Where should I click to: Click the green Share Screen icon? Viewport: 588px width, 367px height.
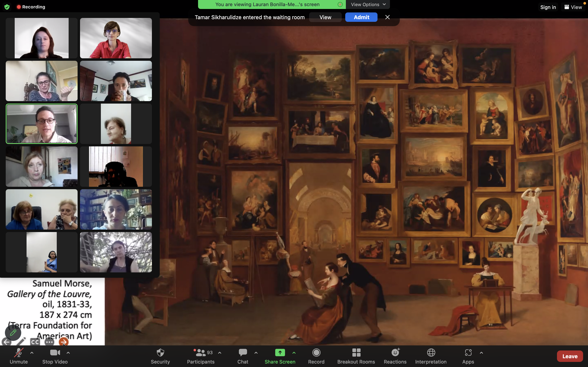coord(280,353)
